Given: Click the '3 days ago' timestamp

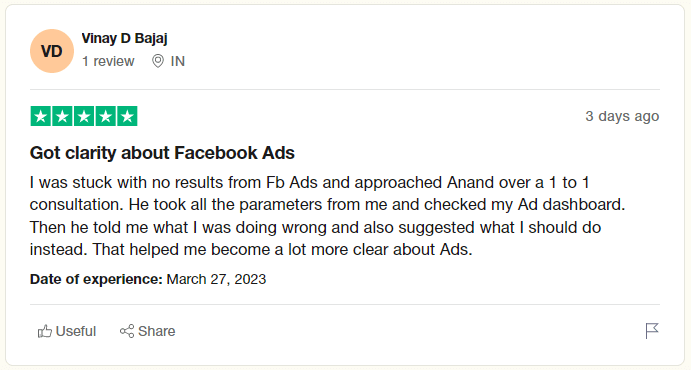Looking at the screenshot, I should 622,116.
